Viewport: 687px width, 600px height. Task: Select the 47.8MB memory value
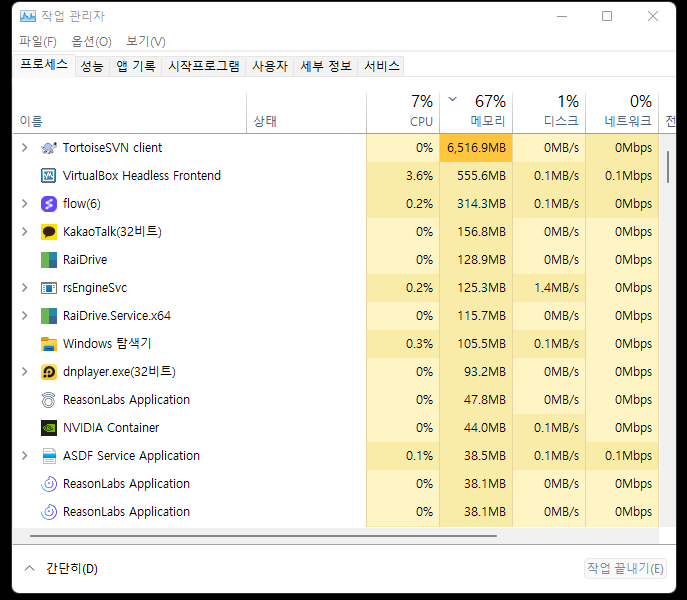(x=485, y=400)
